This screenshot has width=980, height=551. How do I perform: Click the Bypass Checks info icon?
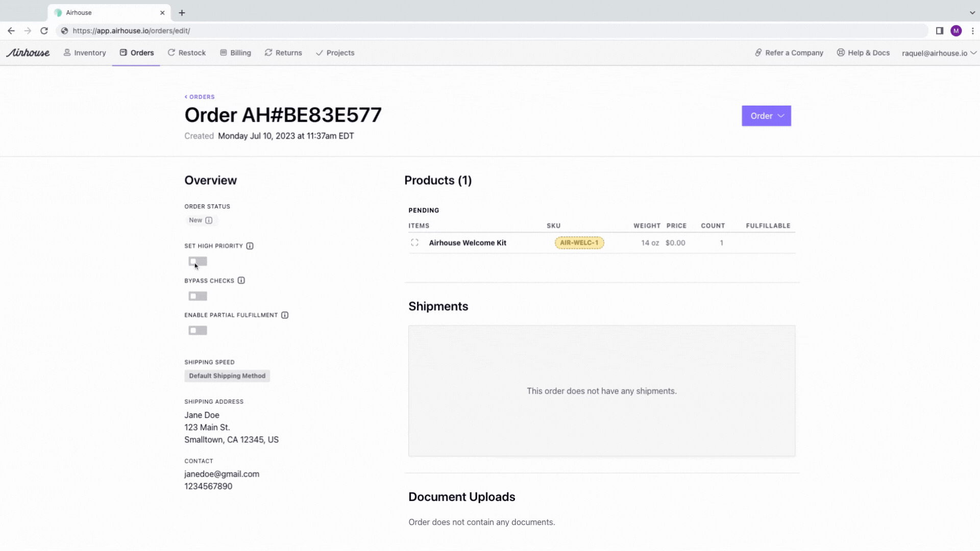241,280
